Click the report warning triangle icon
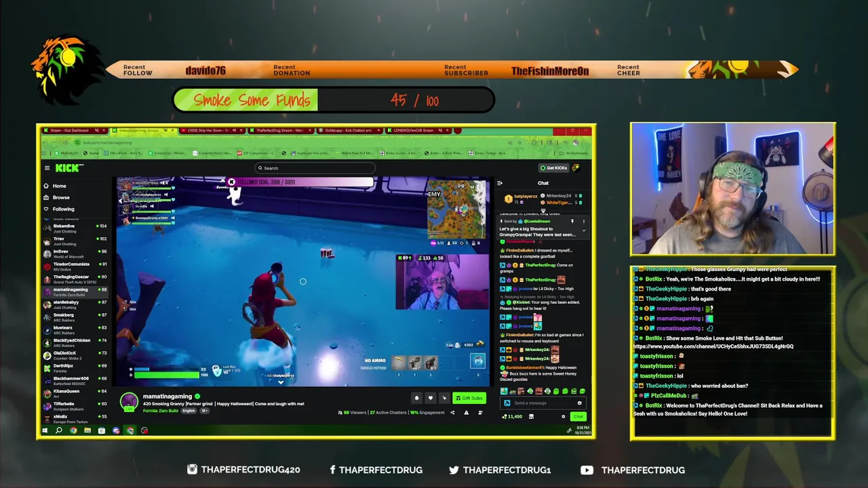 [467, 413]
